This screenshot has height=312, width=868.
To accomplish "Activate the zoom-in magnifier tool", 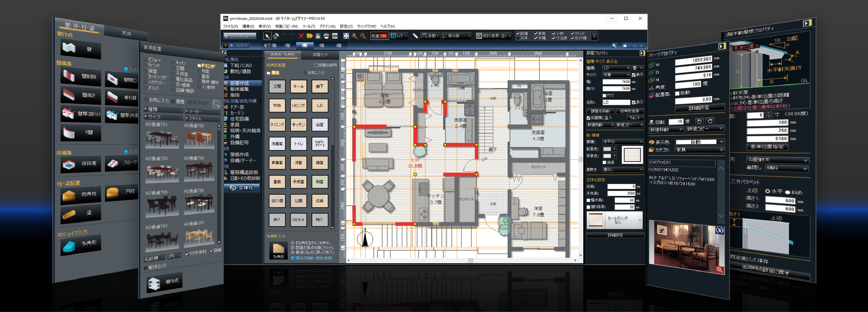I will [354, 36].
